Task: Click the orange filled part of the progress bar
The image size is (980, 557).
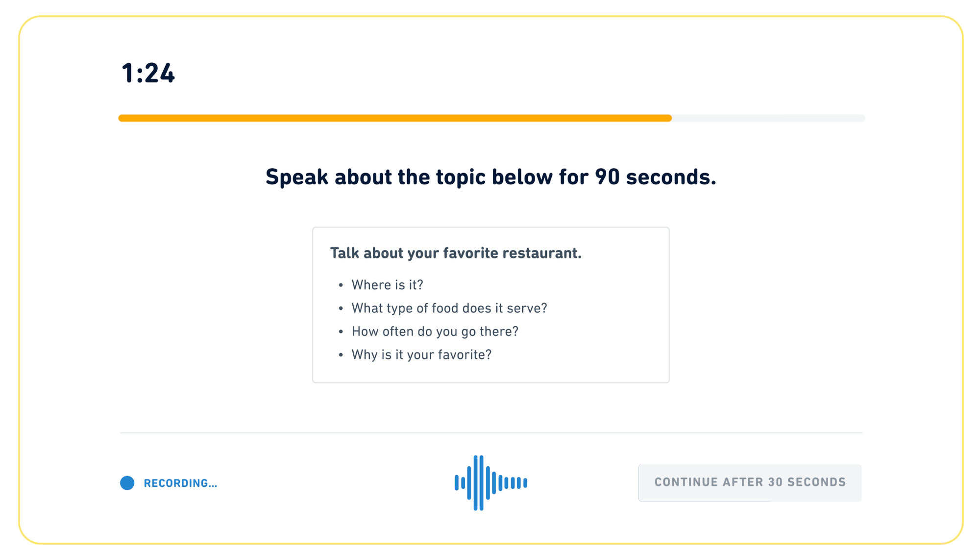Action: (394, 118)
